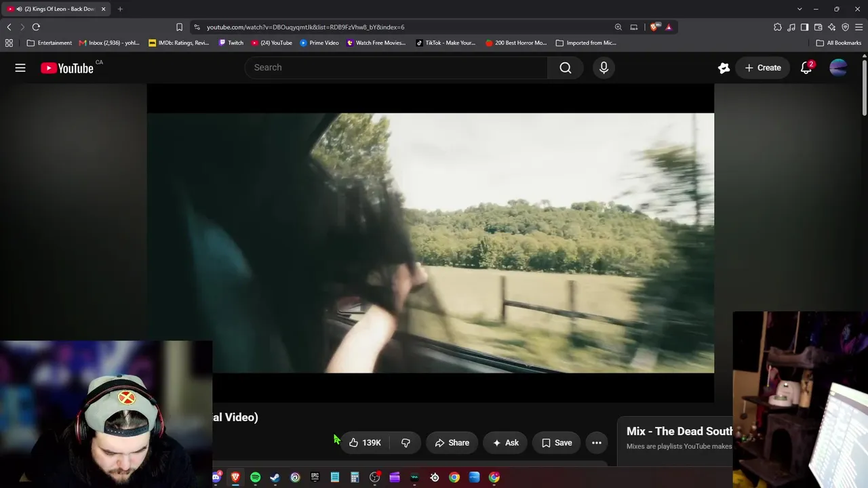The image size is (868, 488).
Task: Open Spotify from the taskbar
Action: pyautogui.click(x=255, y=478)
